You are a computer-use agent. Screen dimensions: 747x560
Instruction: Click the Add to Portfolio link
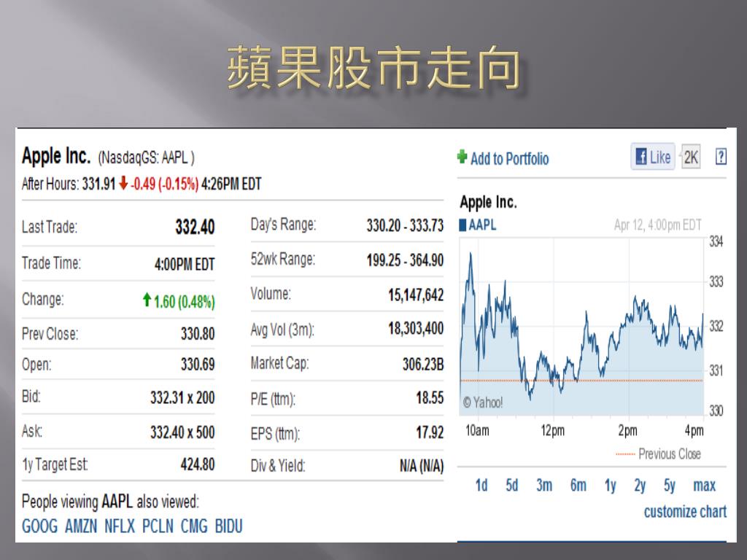click(x=509, y=158)
